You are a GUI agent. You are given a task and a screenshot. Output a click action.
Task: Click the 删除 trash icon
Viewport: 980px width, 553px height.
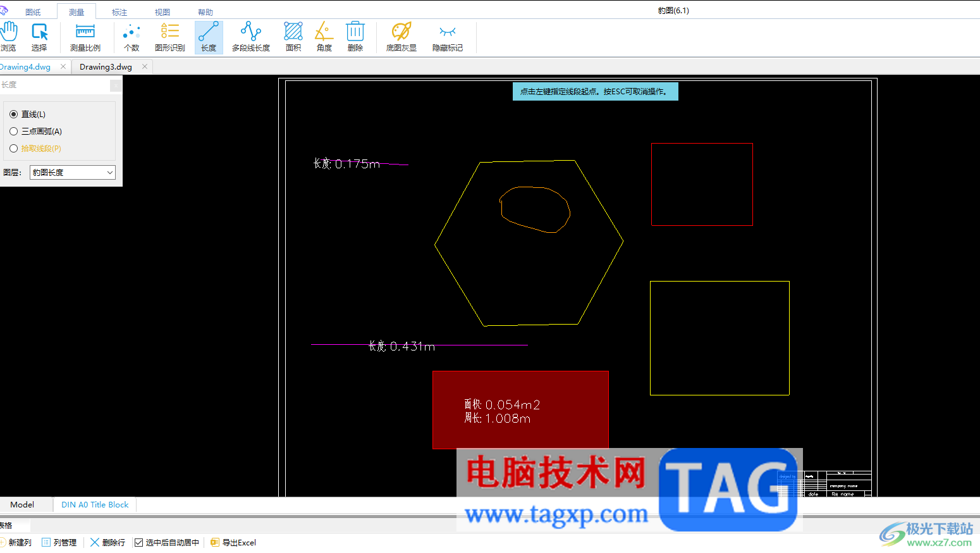pyautogui.click(x=355, y=37)
